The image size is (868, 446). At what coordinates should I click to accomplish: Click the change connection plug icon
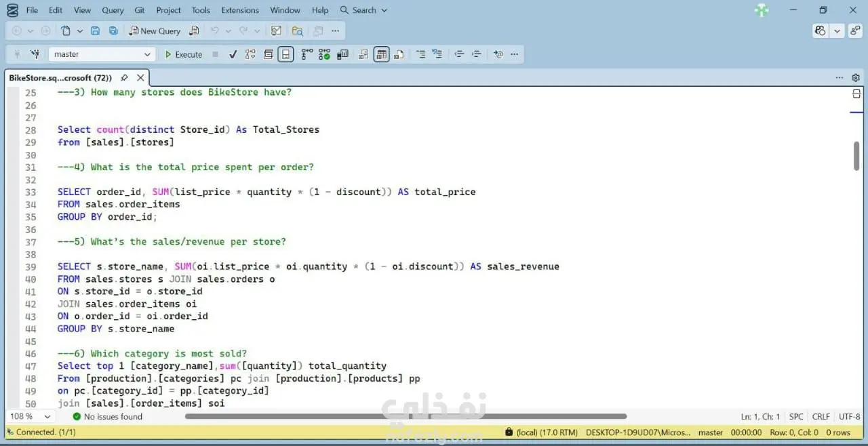click(35, 54)
